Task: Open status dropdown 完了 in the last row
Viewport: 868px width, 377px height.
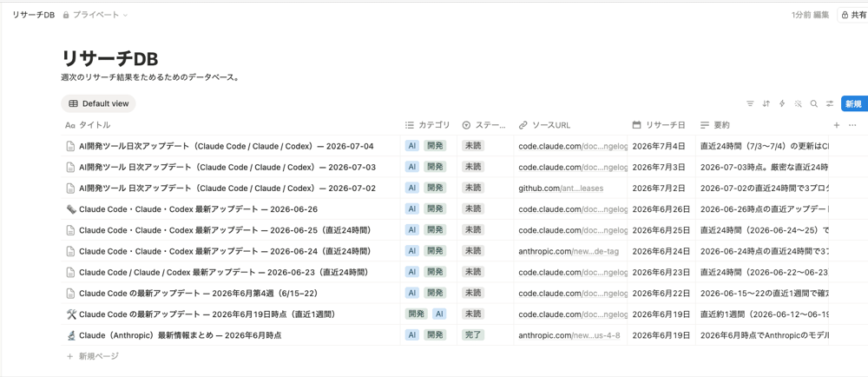Action: tap(473, 335)
